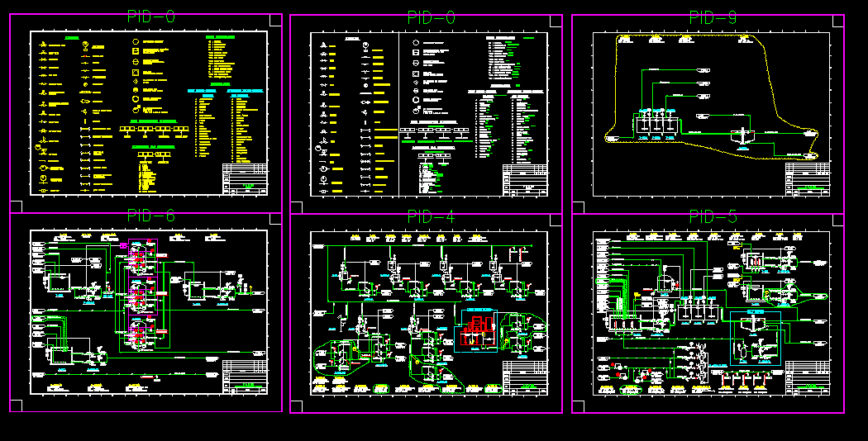
Task: Click the title block of the yellow legend sheet
Action: coord(245,178)
